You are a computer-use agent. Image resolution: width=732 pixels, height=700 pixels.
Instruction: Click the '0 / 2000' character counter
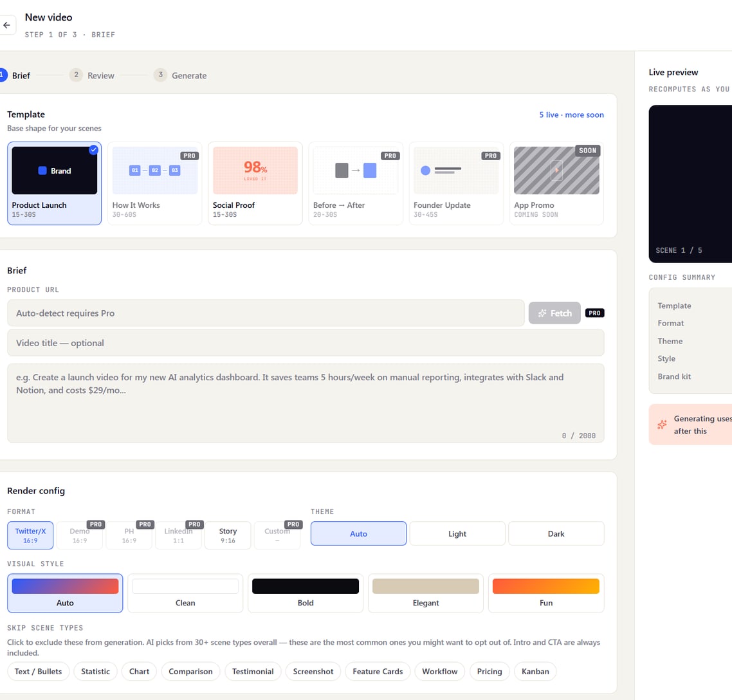pos(578,436)
